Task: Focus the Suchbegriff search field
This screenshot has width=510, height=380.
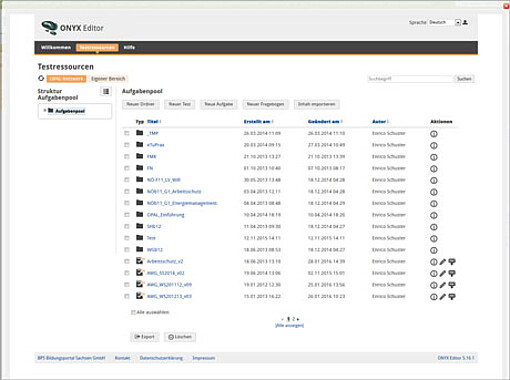Action: click(410, 79)
